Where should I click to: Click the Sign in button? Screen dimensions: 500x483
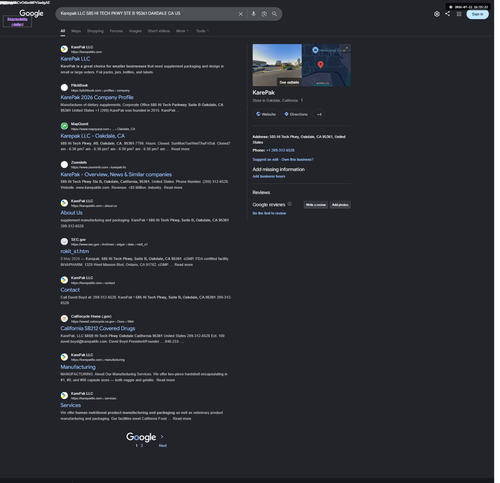click(x=477, y=14)
